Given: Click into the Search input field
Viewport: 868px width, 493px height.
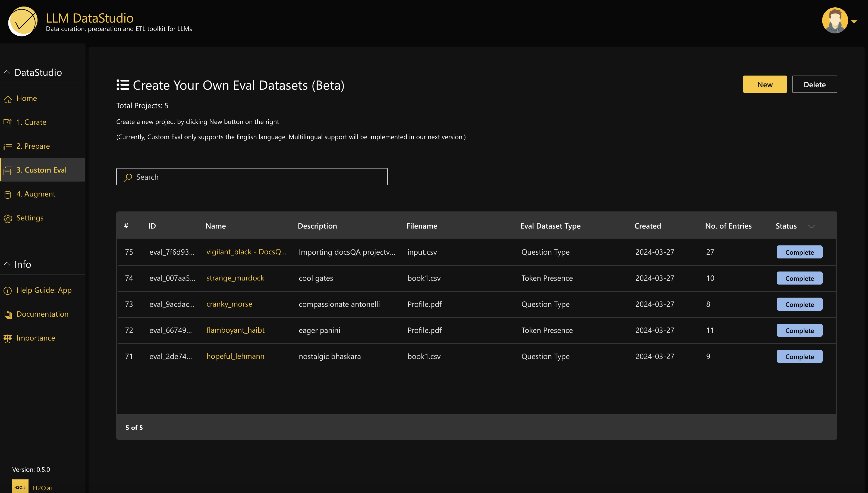Looking at the screenshot, I should point(252,177).
